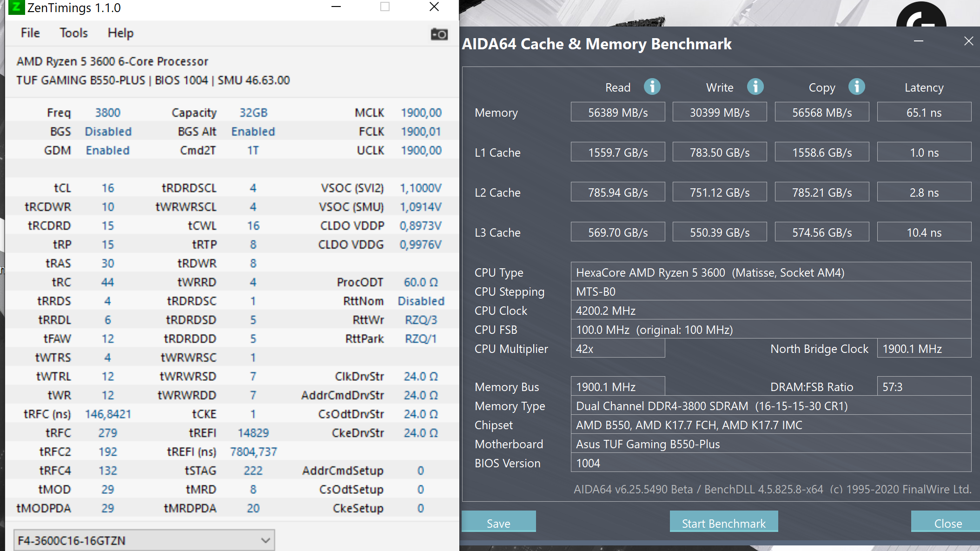Minimize the ZenTimings window
Viewport: 980px width, 551px height.
(x=336, y=7)
